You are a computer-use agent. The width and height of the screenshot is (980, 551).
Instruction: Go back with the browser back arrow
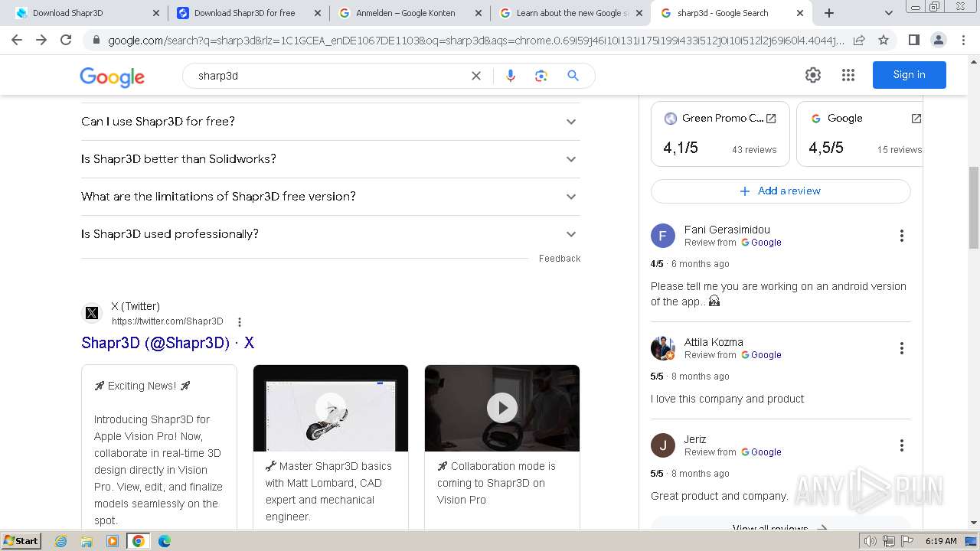click(x=17, y=40)
